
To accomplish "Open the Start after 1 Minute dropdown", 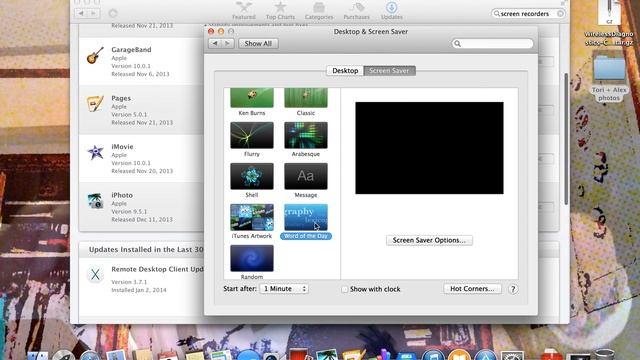I will (x=284, y=289).
